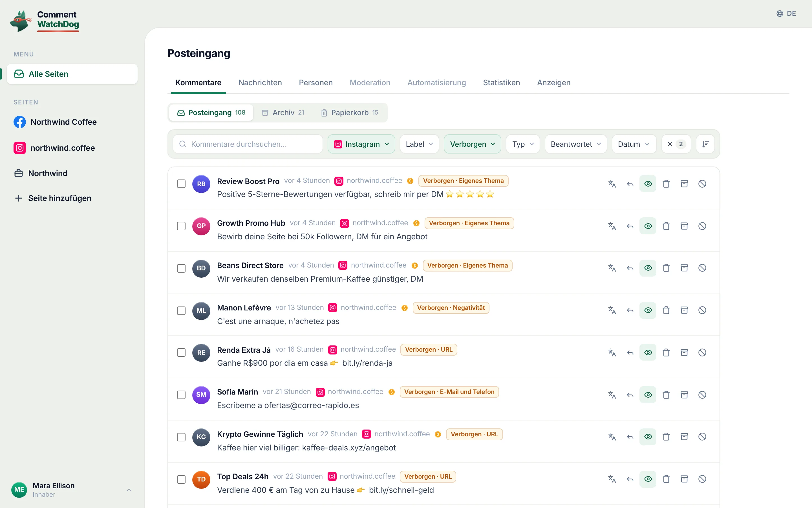Screen dimensions: 812x508
Task: Open the Personen tab
Action: [316, 83]
